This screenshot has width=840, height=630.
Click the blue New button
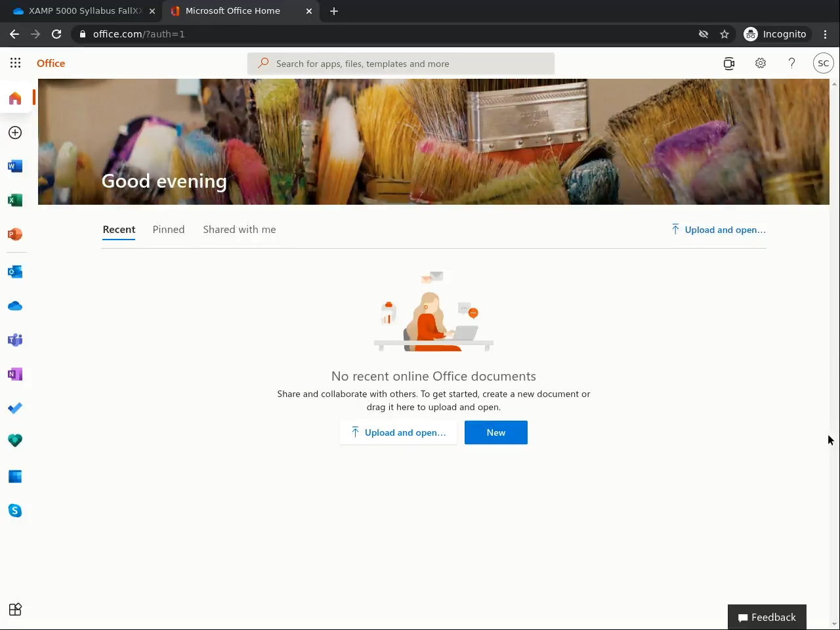pyautogui.click(x=496, y=432)
